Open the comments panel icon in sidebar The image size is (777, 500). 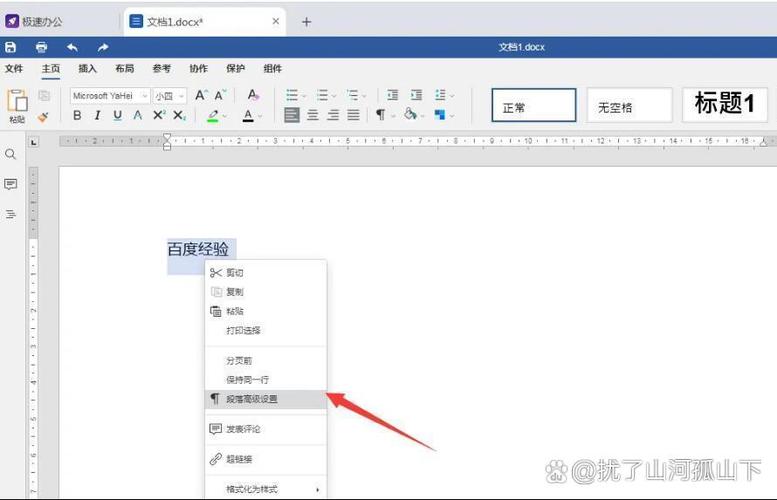tap(10, 184)
